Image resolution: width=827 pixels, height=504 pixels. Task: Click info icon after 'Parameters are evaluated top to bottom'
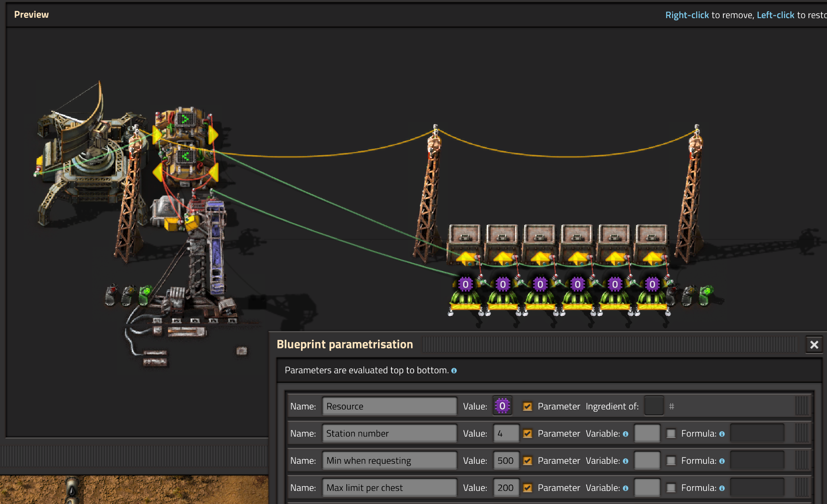click(x=454, y=371)
